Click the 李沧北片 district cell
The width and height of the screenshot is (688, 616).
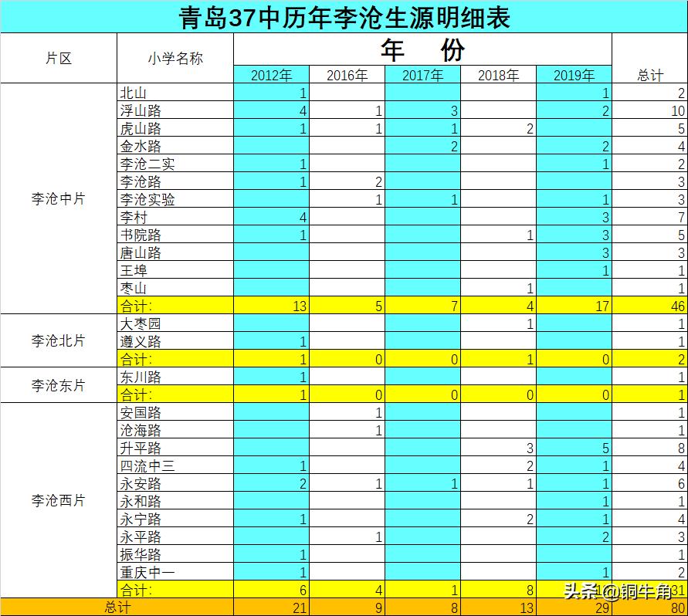click(x=56, y=342)
